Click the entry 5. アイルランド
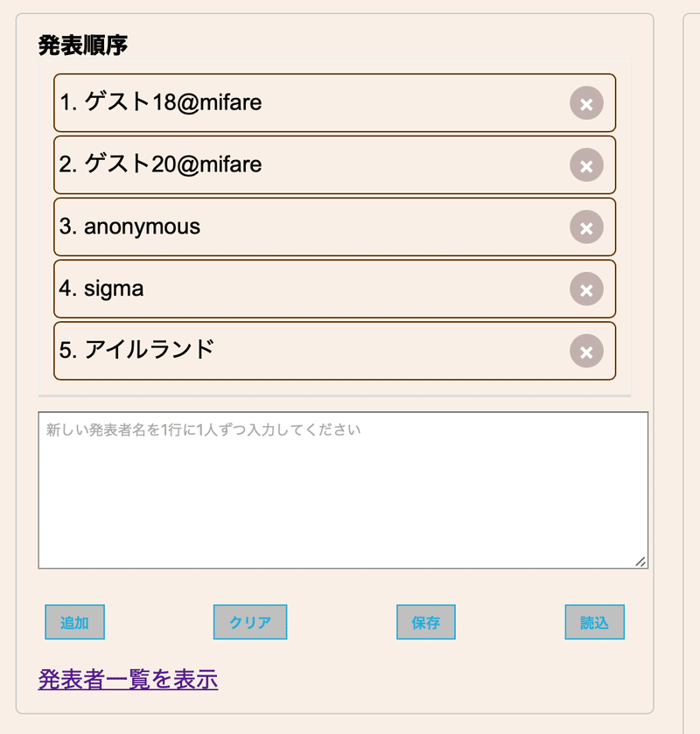 click(262, 351)
